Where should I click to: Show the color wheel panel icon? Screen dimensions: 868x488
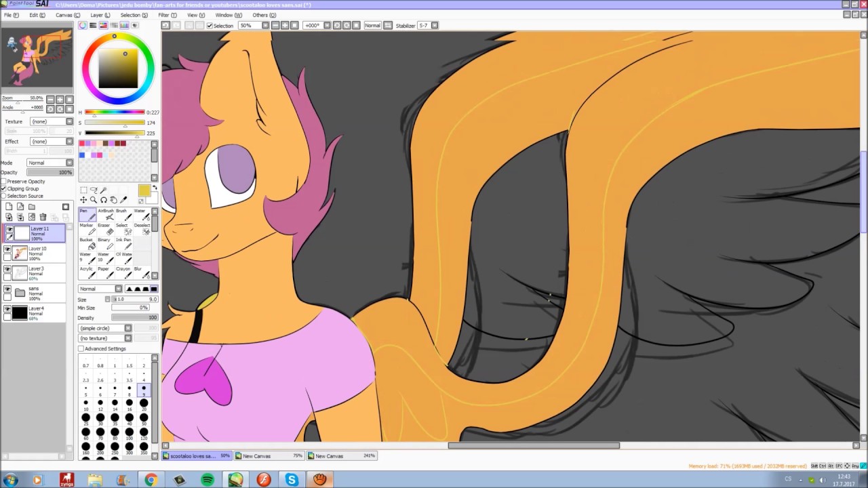83,25
